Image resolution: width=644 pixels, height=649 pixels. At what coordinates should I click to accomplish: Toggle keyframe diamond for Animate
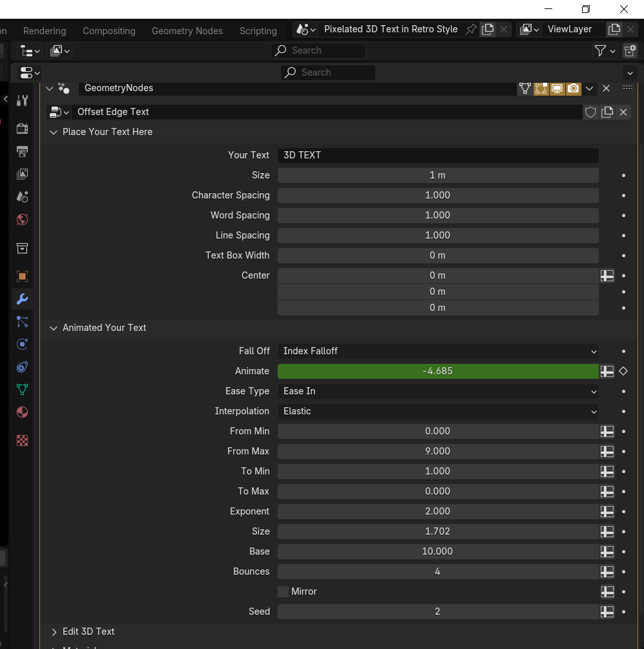coord(623,371)
